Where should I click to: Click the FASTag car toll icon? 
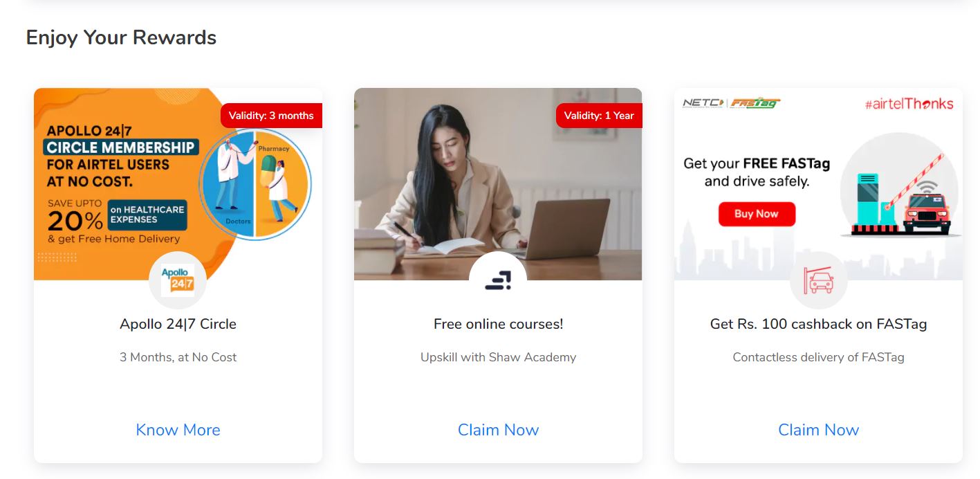tap(818, 280)
